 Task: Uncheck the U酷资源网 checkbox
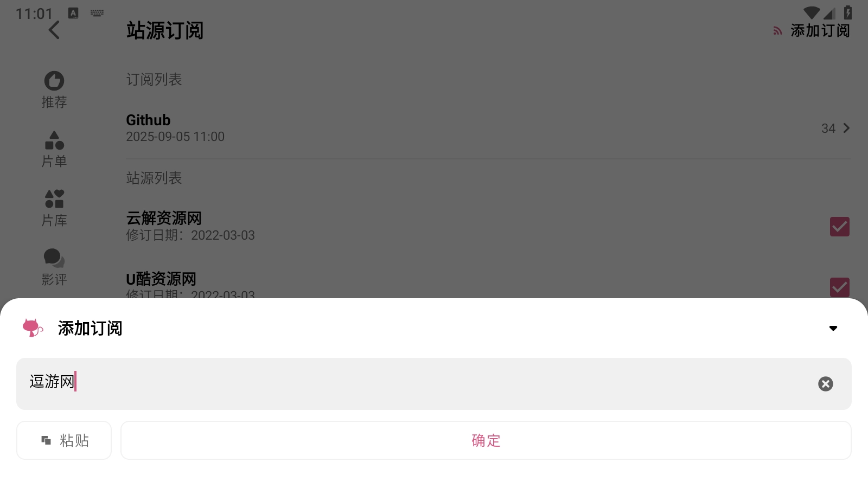[840, 287]
